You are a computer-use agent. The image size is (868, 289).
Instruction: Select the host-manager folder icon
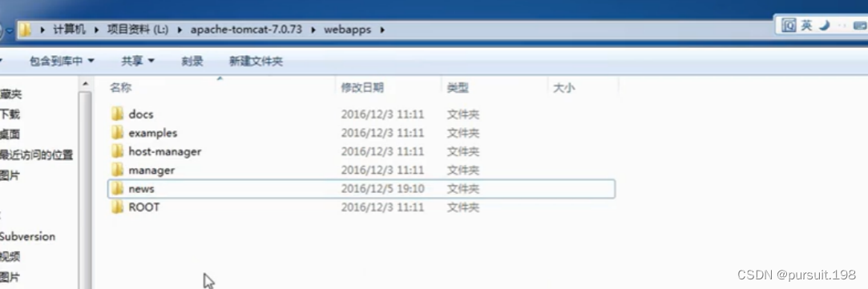(117, 151)
